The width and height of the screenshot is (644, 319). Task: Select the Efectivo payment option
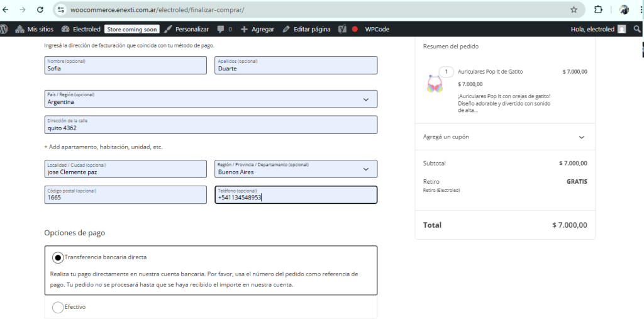(58, 307)
